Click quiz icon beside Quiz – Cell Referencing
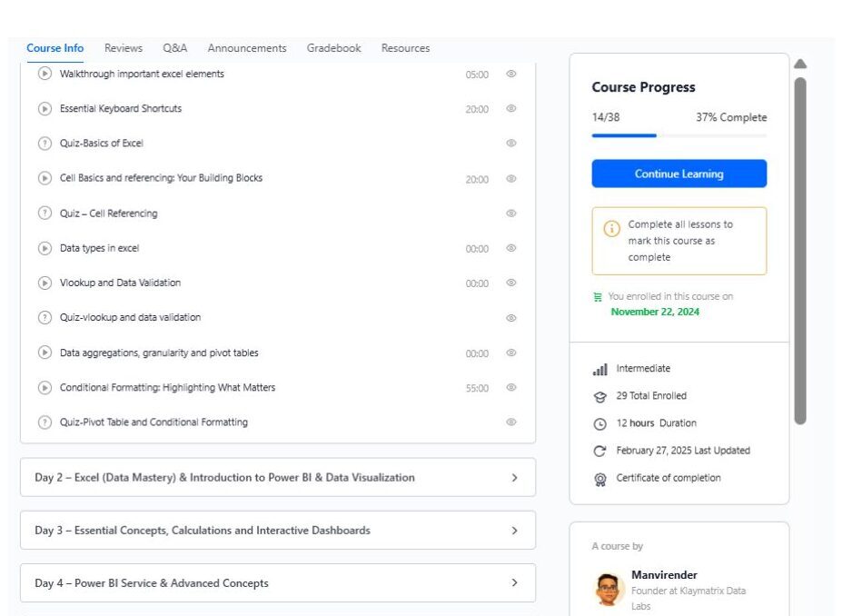The width and height of the screenshot is (852, 616). (45, 214)
